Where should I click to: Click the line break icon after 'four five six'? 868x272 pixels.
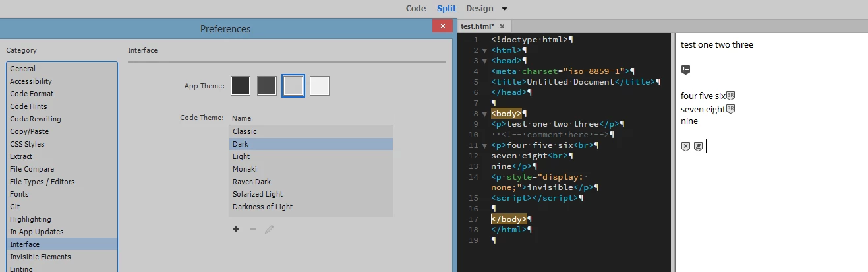pyautogui.click(x=730, y=96)
